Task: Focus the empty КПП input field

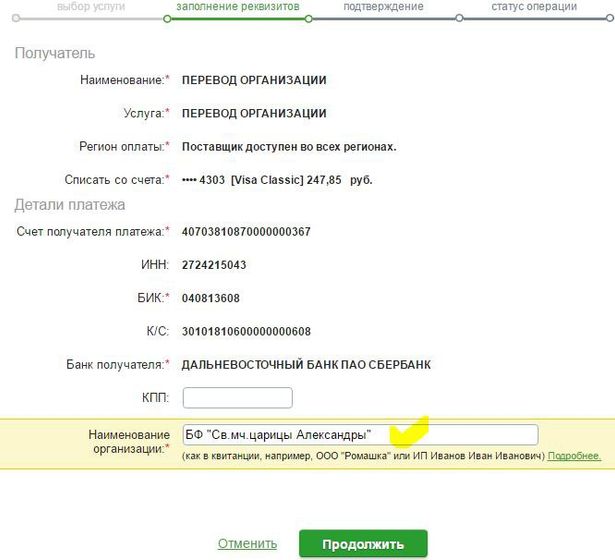Action: (238, 398)
